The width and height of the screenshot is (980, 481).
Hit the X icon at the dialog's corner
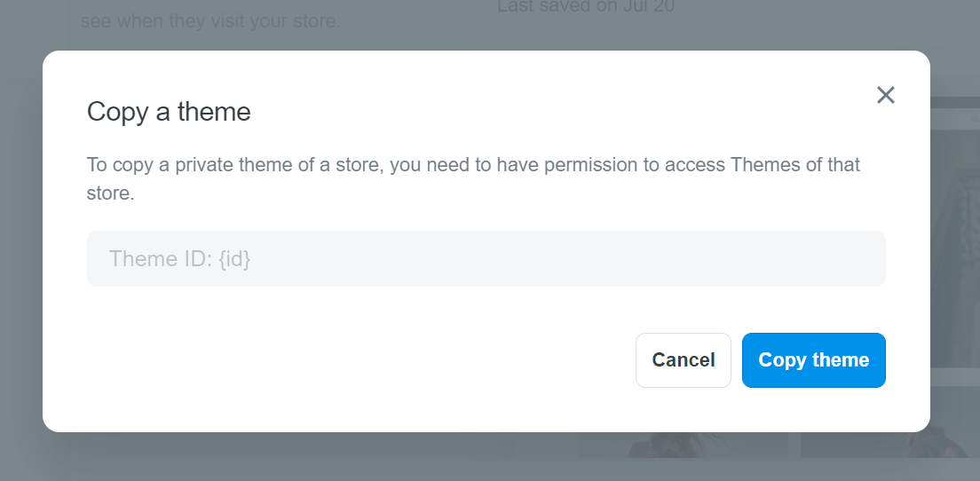pos(885,95)
